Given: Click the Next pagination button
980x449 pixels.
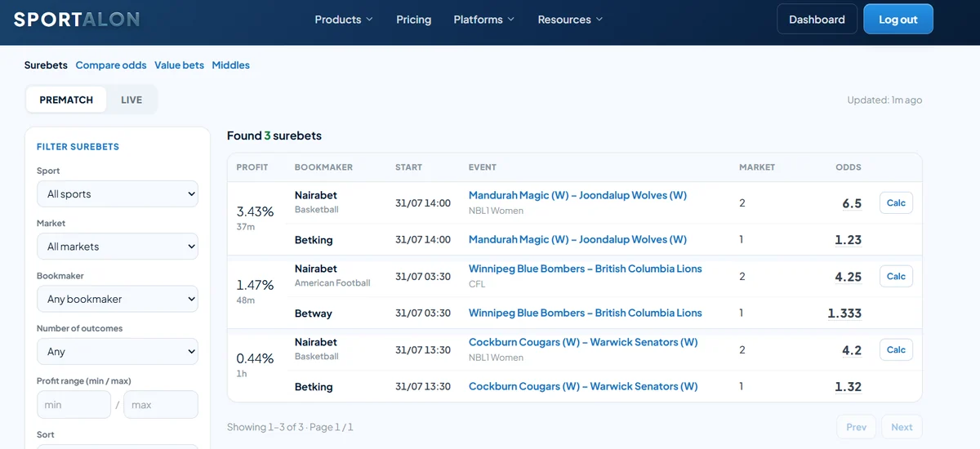Looking at the screenshot, I should (x=902, y=427).
